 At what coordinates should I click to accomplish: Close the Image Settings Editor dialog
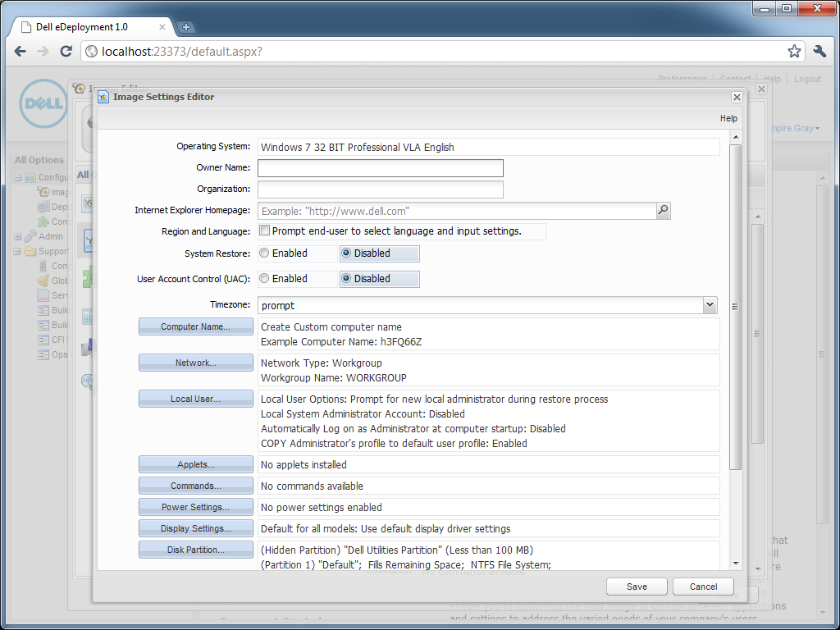point(737,97)
